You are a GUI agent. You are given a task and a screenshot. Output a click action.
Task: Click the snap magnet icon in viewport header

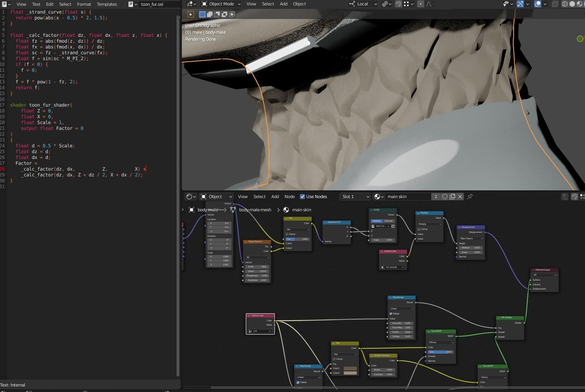pos(399,4)
